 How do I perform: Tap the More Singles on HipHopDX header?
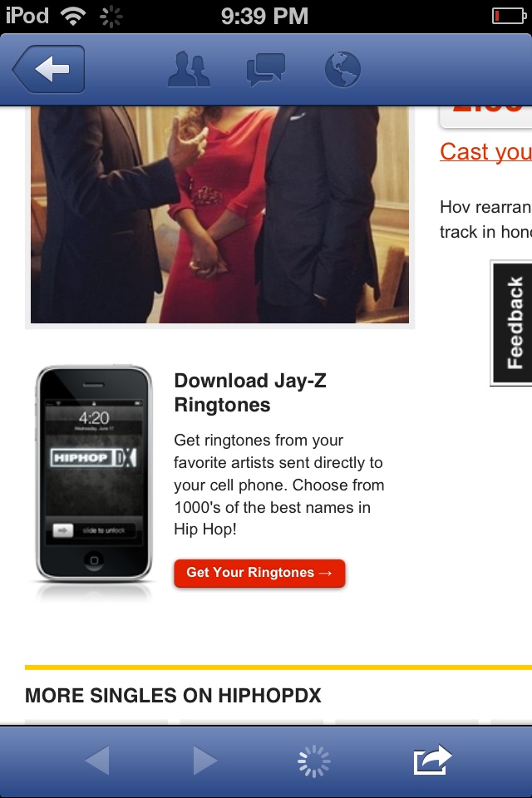click(173, 695)
